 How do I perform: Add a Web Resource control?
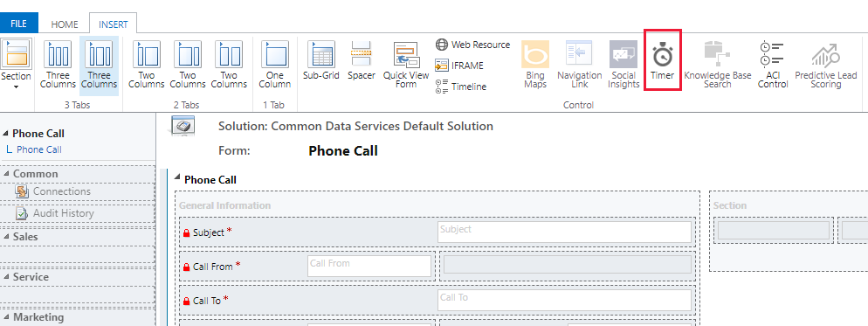472,45
